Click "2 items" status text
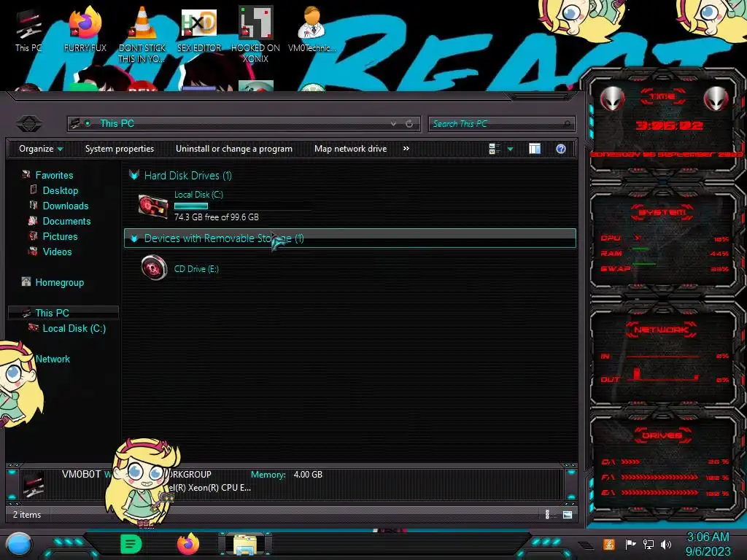The width and height of the screenshot is (747, 560). pyautogui.click(x=27, y=515)
